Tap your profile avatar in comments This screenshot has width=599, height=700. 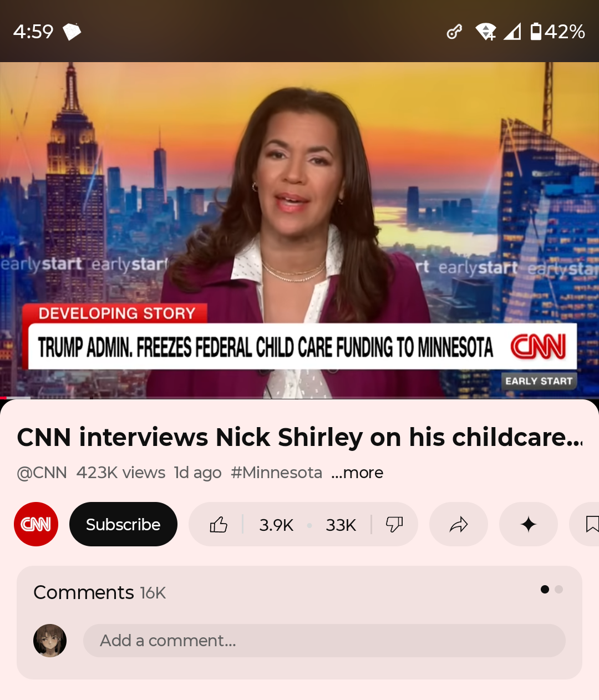pos(50,641)
